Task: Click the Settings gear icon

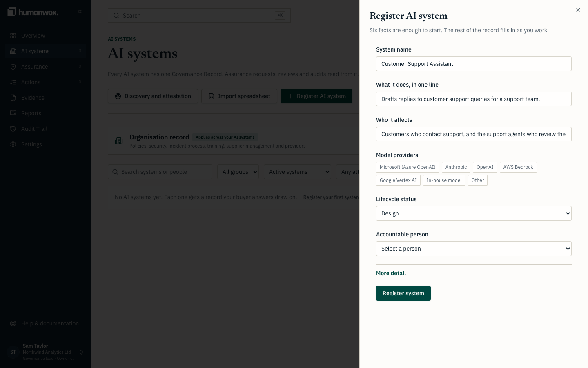Action: pos(13,144)
